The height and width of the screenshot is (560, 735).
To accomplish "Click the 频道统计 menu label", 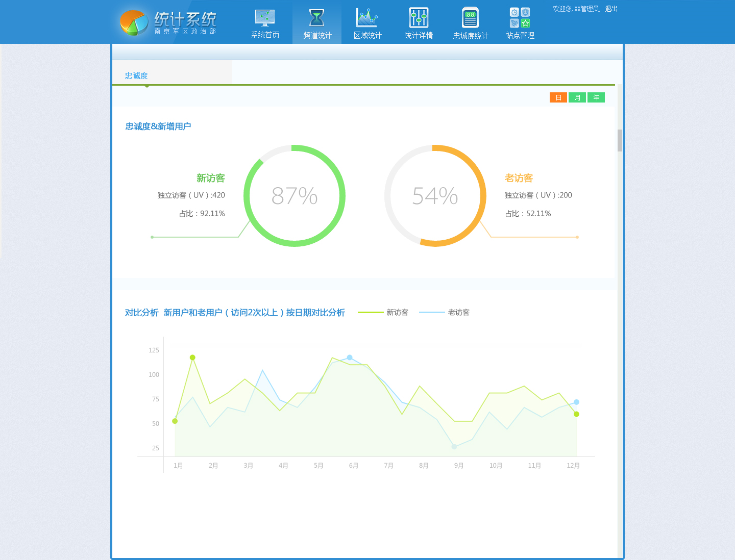I will [x=317, y=35].
